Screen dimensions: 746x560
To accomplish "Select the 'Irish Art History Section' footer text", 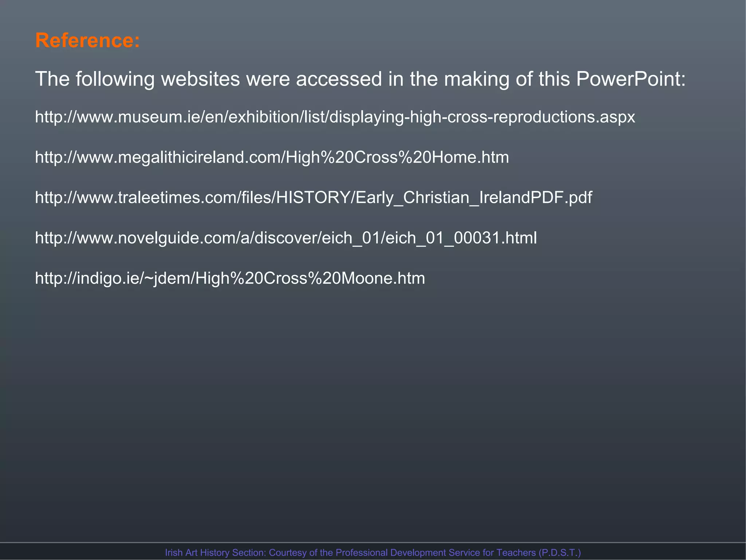I will [373, 552].
